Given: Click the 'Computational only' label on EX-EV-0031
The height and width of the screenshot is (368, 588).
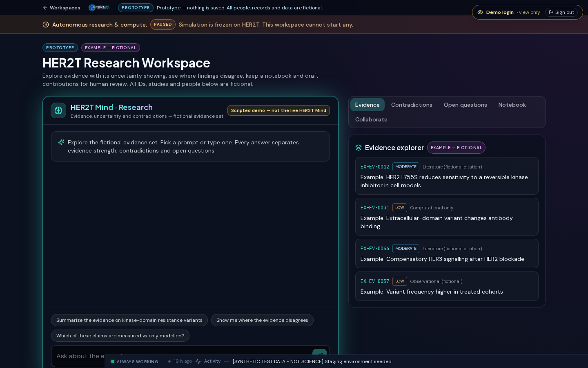Looking at the screenshot, I should (432, 208).
